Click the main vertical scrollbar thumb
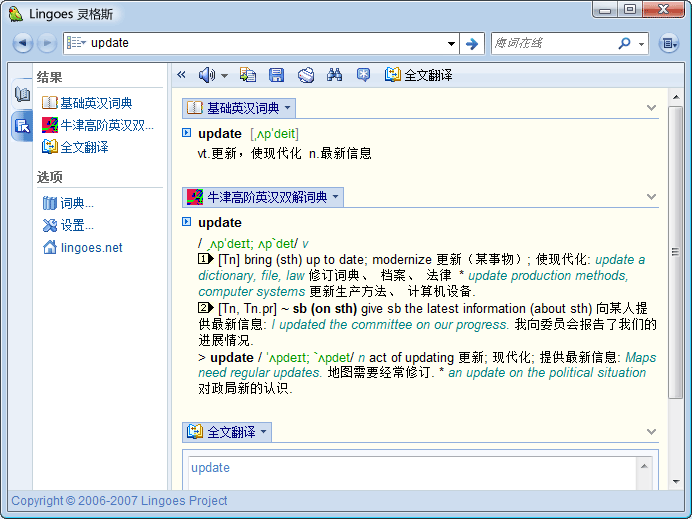This screenshot has width=692, height=519. tap(676, 252)
